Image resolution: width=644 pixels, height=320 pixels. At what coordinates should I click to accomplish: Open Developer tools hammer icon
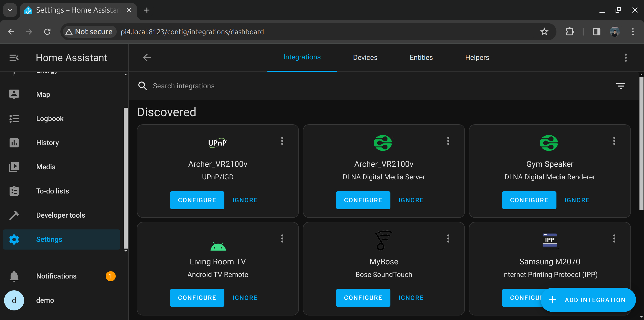(14, 215)
